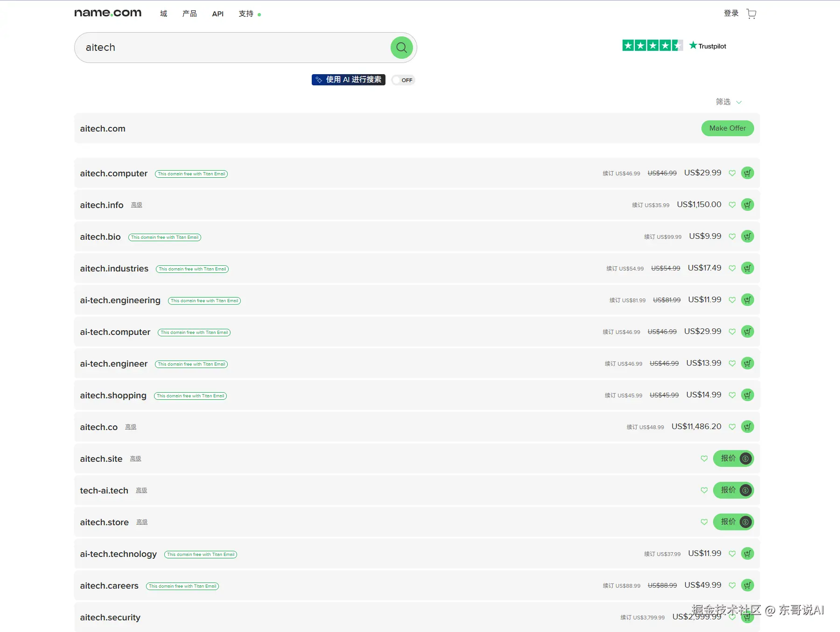Click the Trustpilot star rating
This screenshot has height=632, width=840.
(x=652, y=46)
